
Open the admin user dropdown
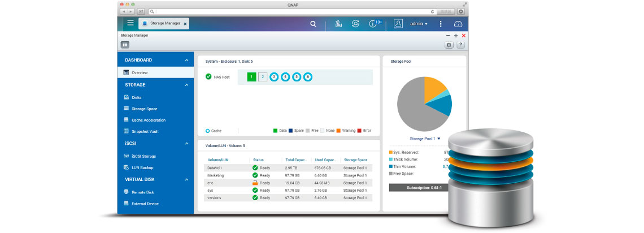coord(418,24)
